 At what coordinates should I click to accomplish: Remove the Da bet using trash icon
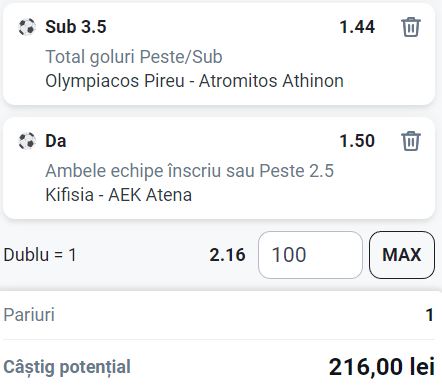[411, 141]
